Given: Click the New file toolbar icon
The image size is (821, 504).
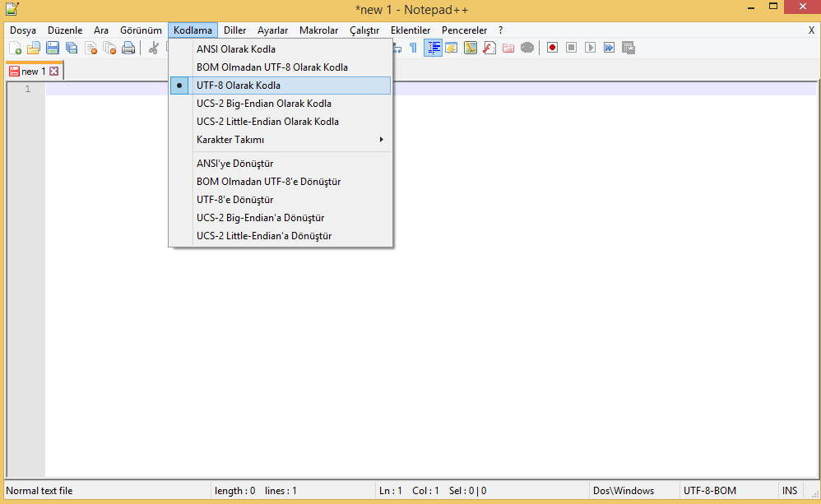Looking at the screenshot, I should 15,49.
